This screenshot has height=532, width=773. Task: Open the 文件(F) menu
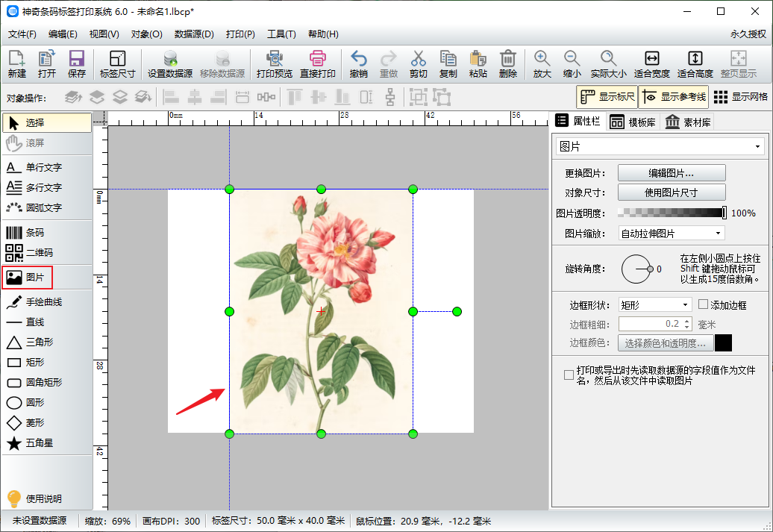pos(22,34)
